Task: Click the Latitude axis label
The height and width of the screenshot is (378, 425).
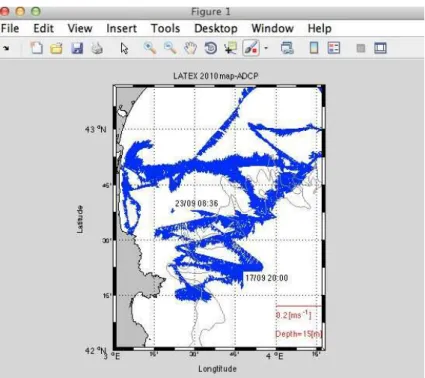Action: point(80,219)
